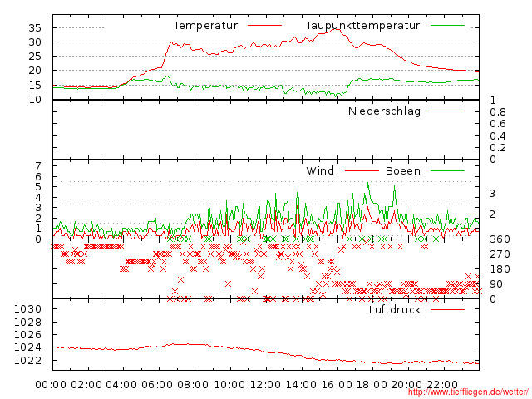Click the 180 wind direction axis label
This screenshot has width=532, height=399.
pos(500,269)
